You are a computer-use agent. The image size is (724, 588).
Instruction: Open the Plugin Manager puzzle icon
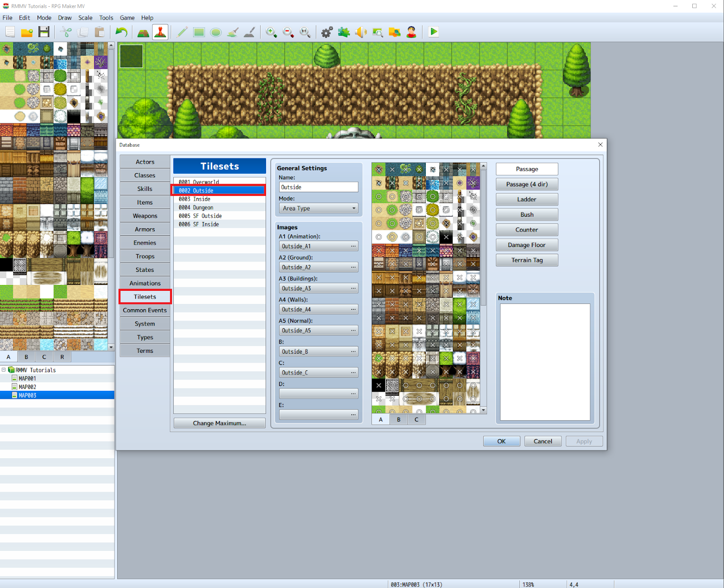pos(344,32)
